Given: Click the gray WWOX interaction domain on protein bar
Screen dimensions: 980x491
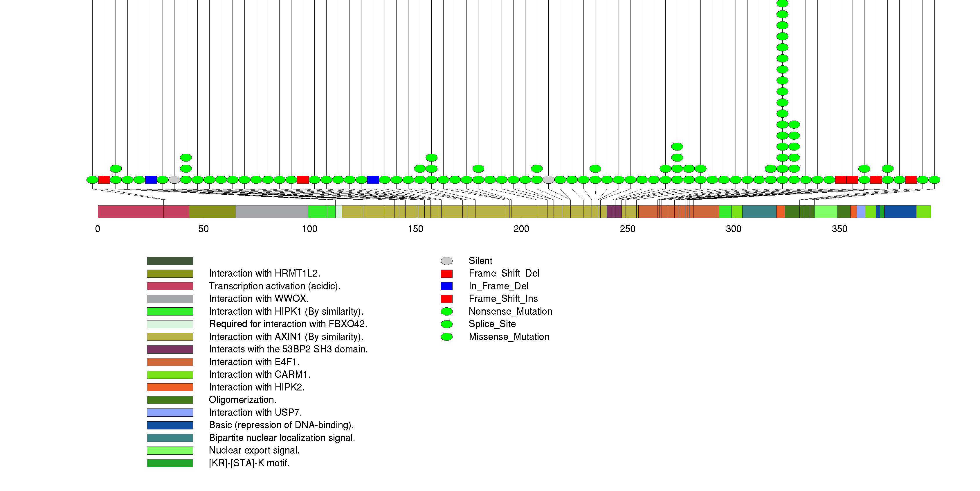Looking at the screenshot, I should coord(272,212).
